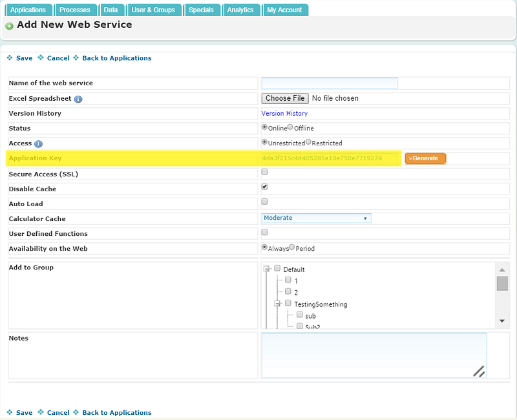517x420 pixels.
Task: Tick the Auto Load checkbox
Action: [x=264, y=202]
